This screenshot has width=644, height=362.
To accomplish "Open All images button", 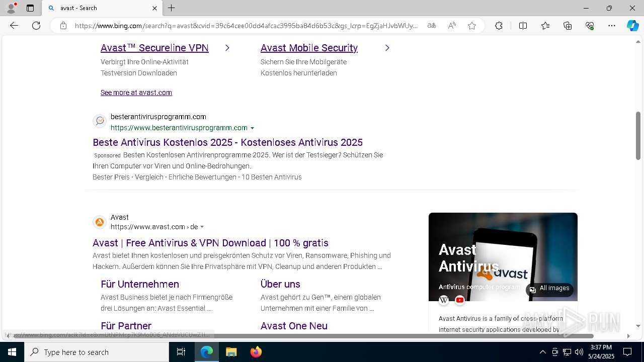I will pos(549,289).
